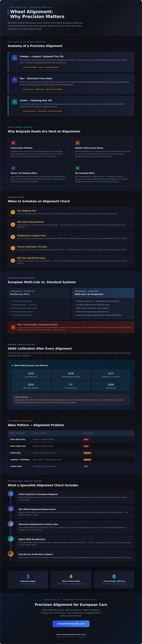The image size is (142, 644).
Task: Click the Camber 'C' icon badge
Action: click(14, 58)
